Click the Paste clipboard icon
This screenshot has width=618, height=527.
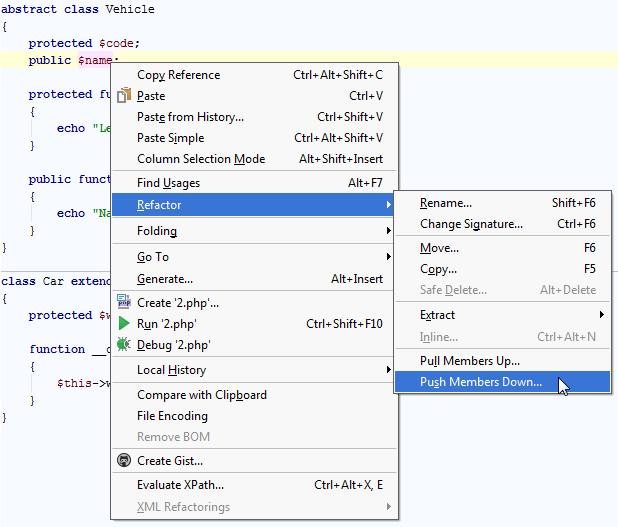pyautogui.click(x=124, y=95)
